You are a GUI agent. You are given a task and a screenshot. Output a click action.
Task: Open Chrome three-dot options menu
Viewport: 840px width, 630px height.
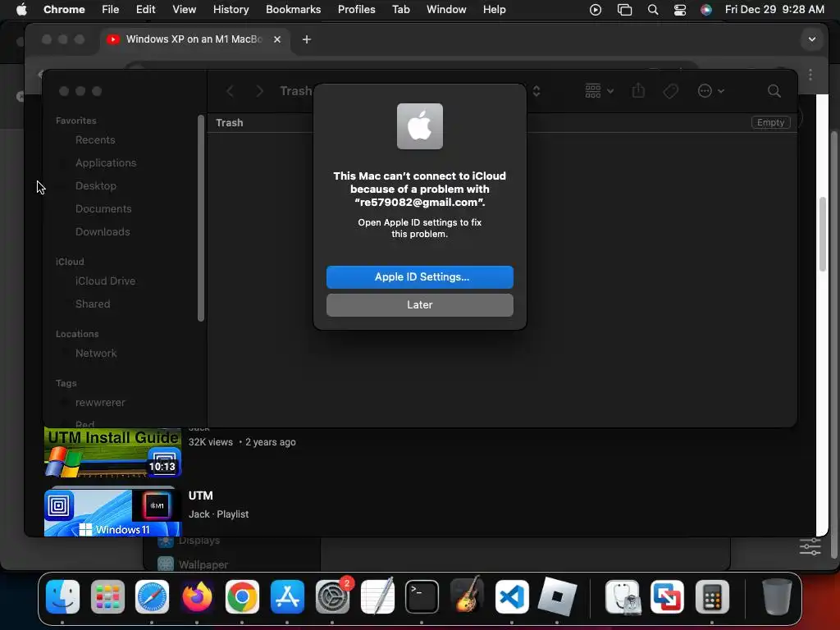[x=810, y=75]
